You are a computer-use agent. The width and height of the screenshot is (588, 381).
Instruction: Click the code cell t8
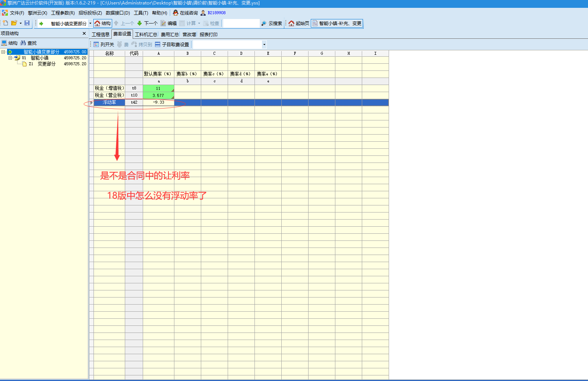click(x=134, y=88)
